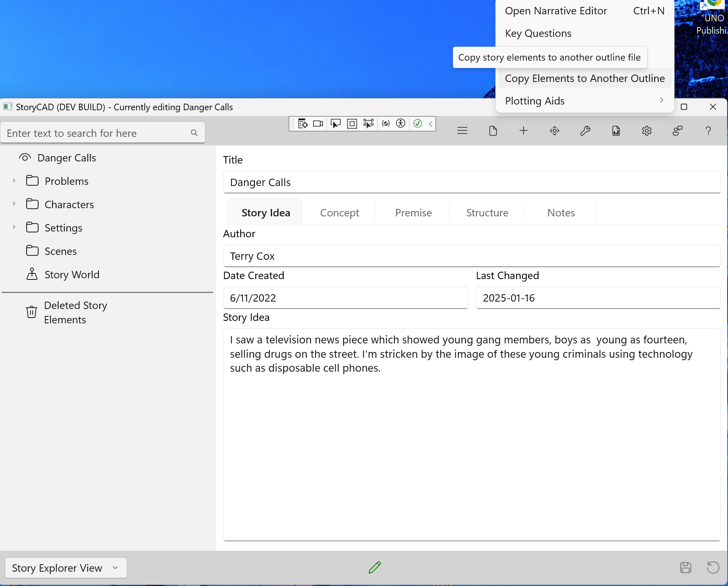This screenshot has width=728, height=586.
Task: Click the green pencil edit icon
Action: tap(374, 568)
